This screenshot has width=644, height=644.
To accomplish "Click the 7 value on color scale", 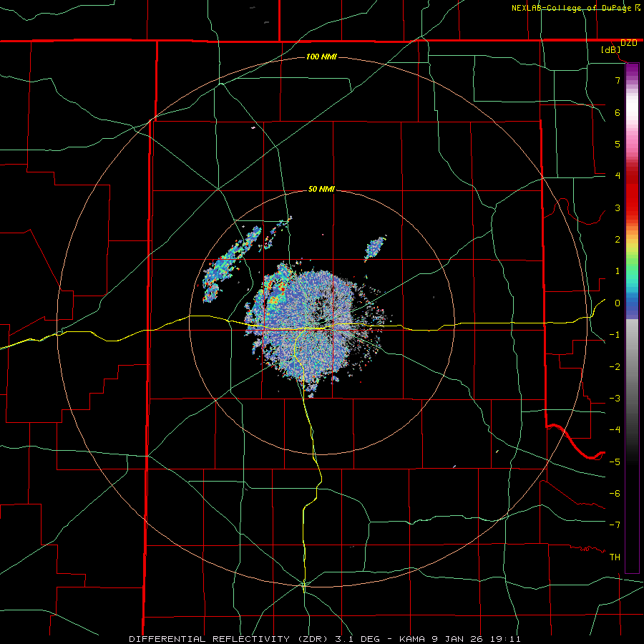I will (618, 80).
